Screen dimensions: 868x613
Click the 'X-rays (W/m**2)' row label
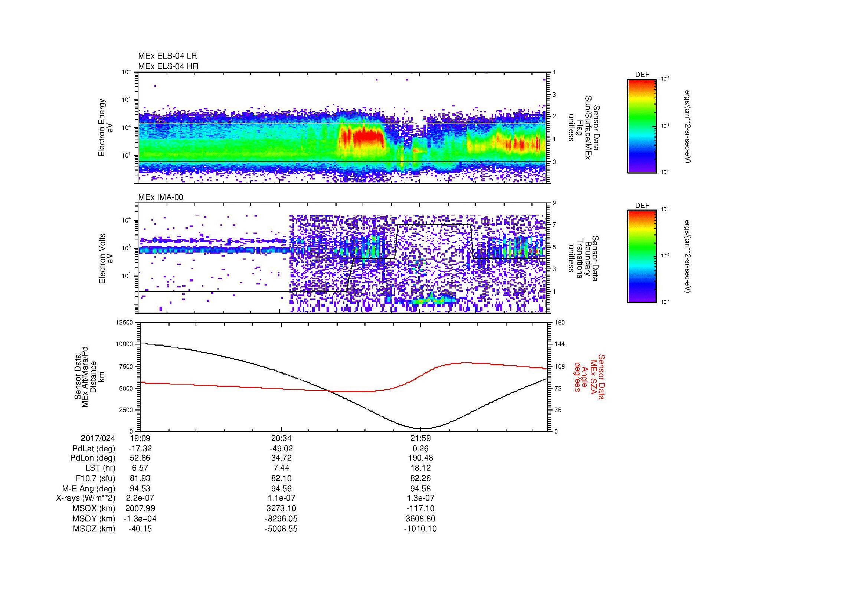86,498
